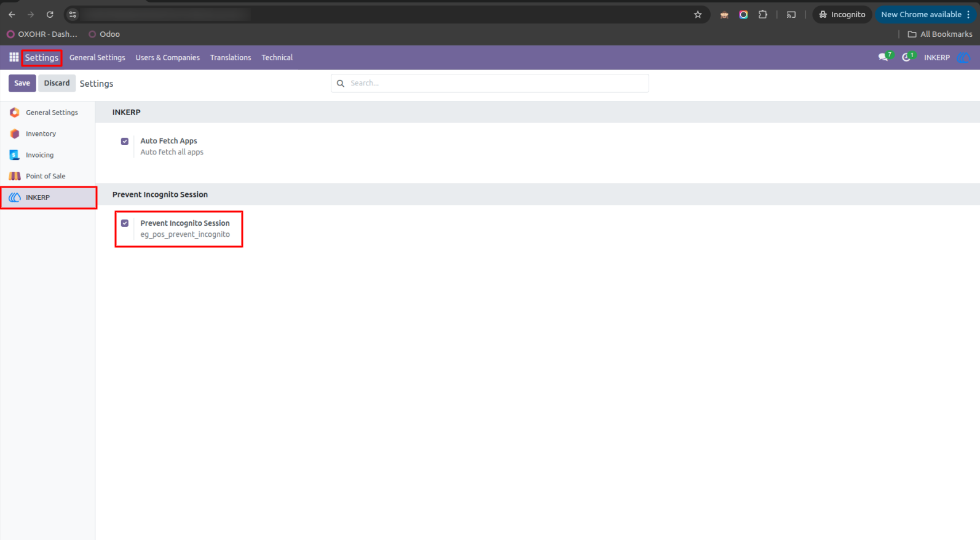Select Invoicing in the sidebar

coord(48,155)
